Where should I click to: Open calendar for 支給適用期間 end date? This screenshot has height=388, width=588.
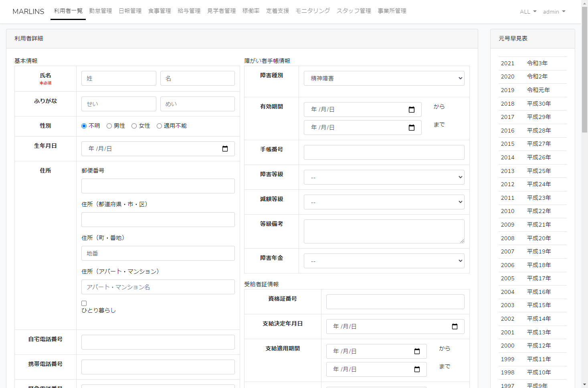tap(417, 369)
